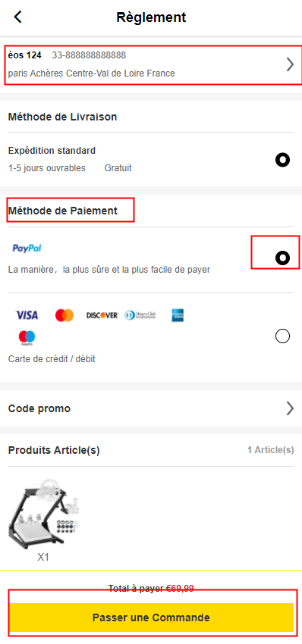Choose the credit/debit card radio button

click(x=282, y=336)
